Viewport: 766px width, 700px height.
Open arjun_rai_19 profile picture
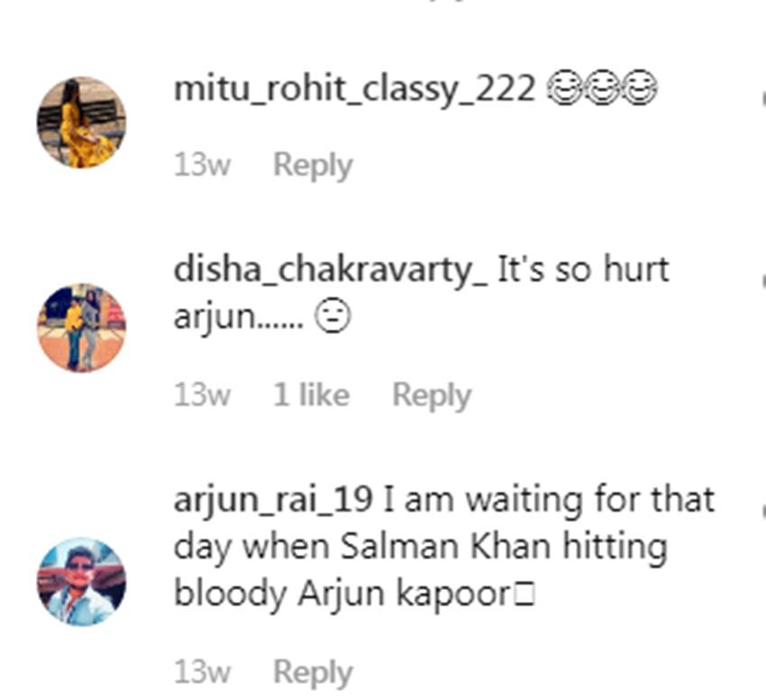coord(82,581)
